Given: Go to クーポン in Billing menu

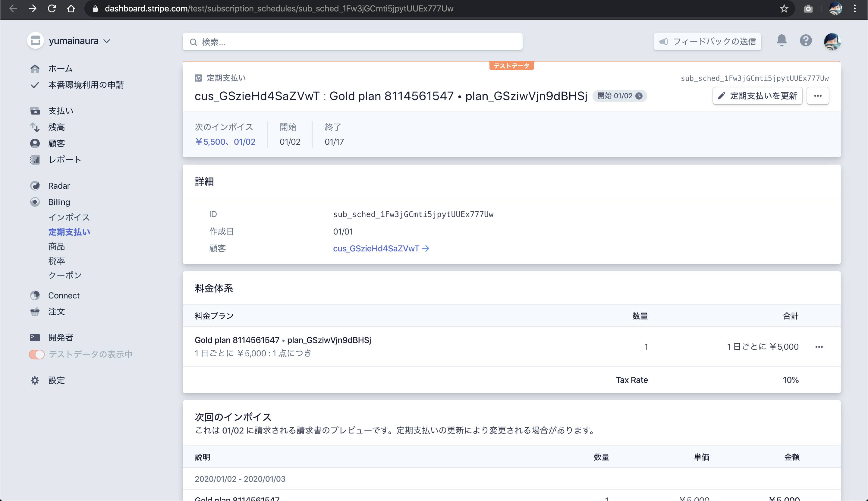Looking at the screenshot, I should pyautogui.click(x=65, y=275).
